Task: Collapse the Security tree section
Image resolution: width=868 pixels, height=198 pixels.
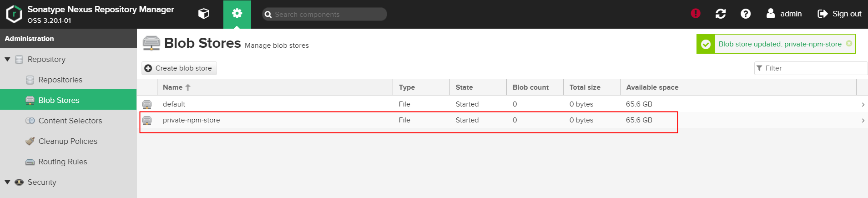Action: 7,182
